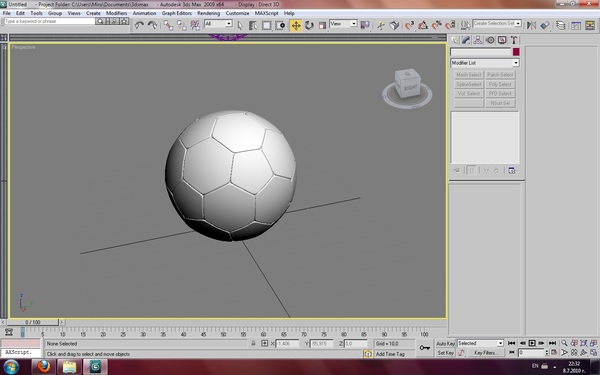Switch to the Display command panel tab
The height and width of the screenshot is (375, 600).
coord(502,40)
